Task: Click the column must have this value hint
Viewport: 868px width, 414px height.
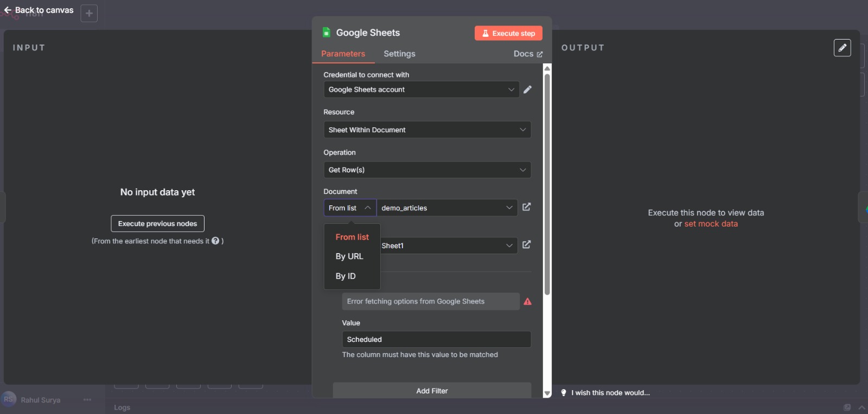Action: (420, 354)
